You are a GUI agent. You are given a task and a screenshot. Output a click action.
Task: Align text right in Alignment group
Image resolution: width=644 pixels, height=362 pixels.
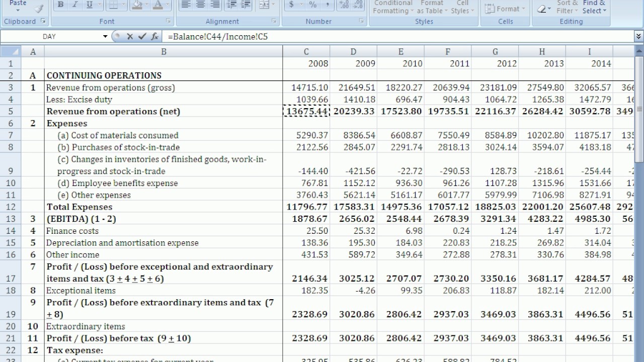coord(215,5)
